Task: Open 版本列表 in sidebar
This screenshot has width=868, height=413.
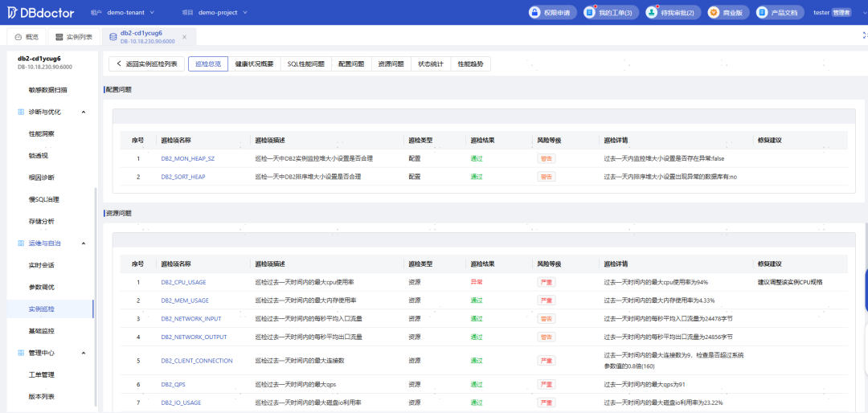Action: (x=42, y=397)
